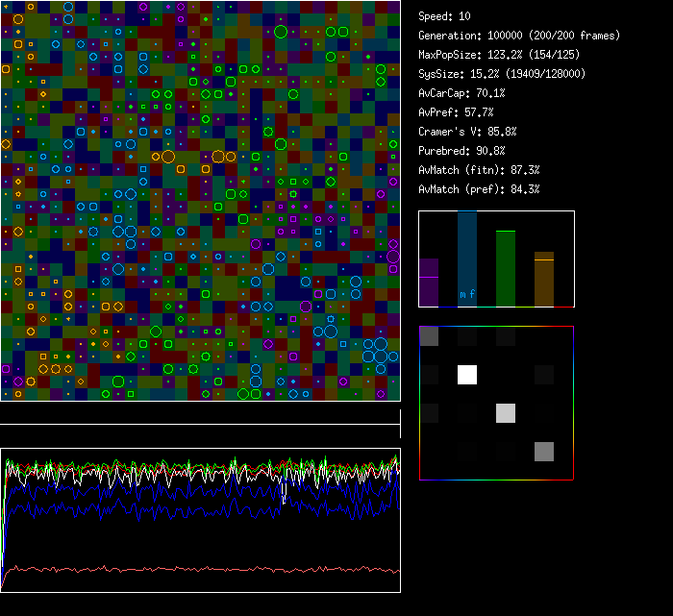This screenshot has width=673, height=616.
Task: Click the AvCarCap: 70.1% value
Action: pos(461,93)
